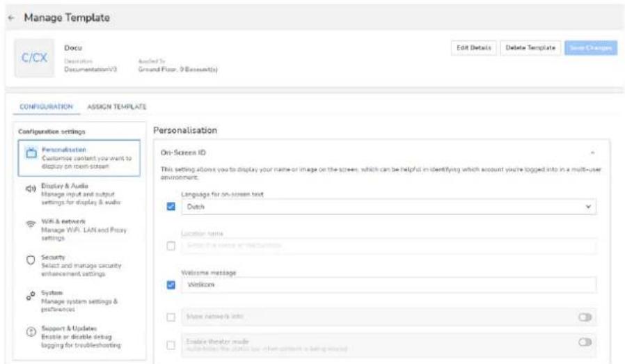Go back using the arrow icon
625x364 pixels.
pyautogui.click(x=11, y=18)
